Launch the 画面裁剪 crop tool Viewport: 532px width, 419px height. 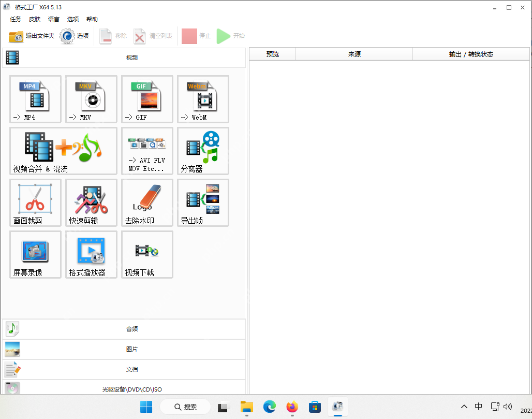tap(35, 203)
